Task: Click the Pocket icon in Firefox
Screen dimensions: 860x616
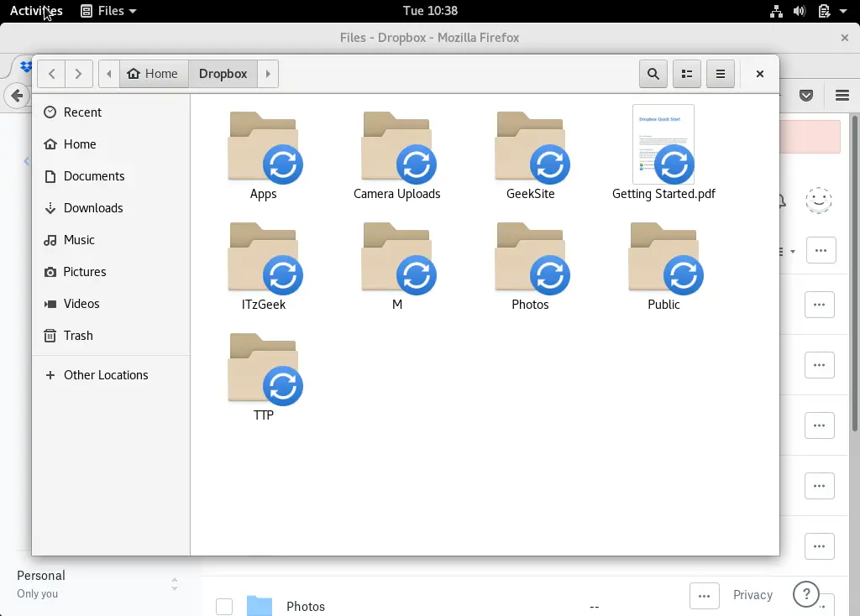Action: [x=806, y=96]
